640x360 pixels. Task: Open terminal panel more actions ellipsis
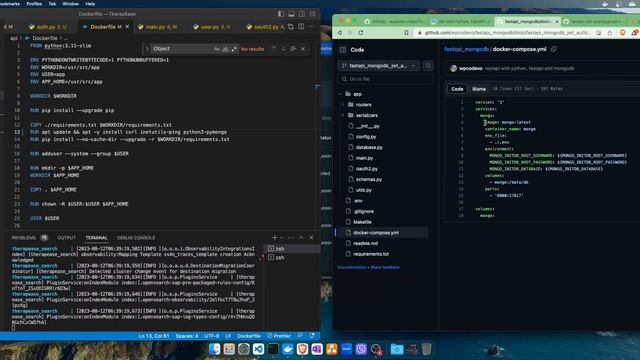point(291,238)
